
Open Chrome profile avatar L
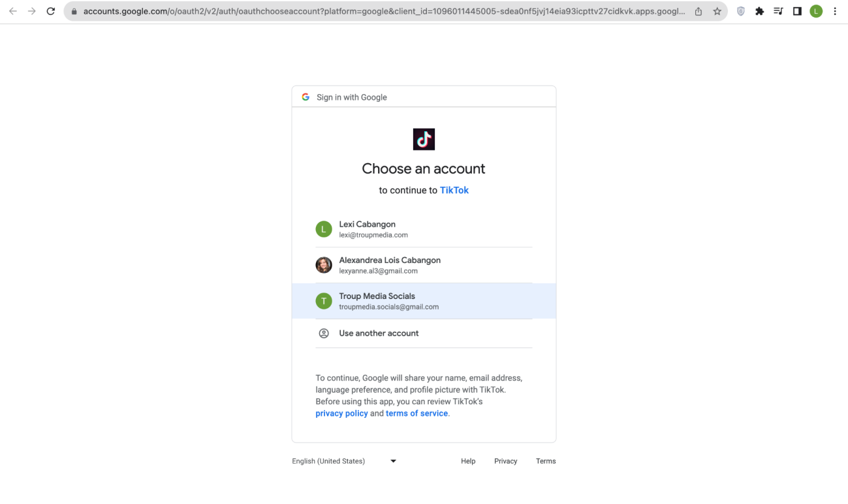[816, 11]
